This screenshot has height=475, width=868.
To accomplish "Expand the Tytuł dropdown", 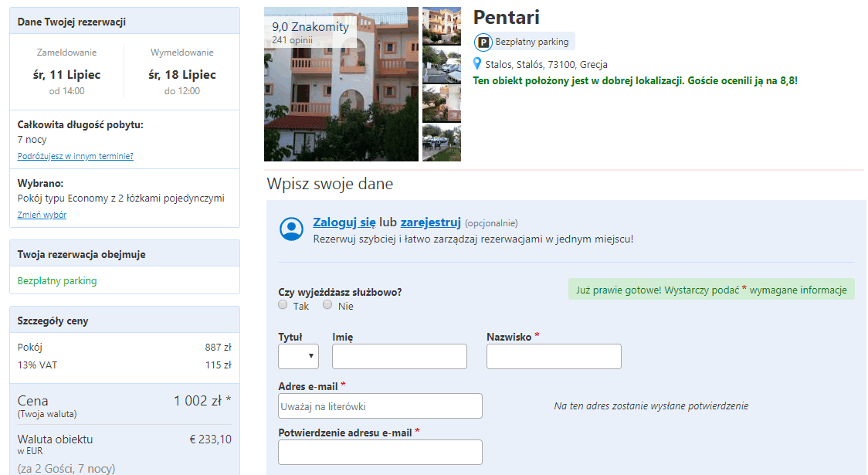I will coord(298,356).
